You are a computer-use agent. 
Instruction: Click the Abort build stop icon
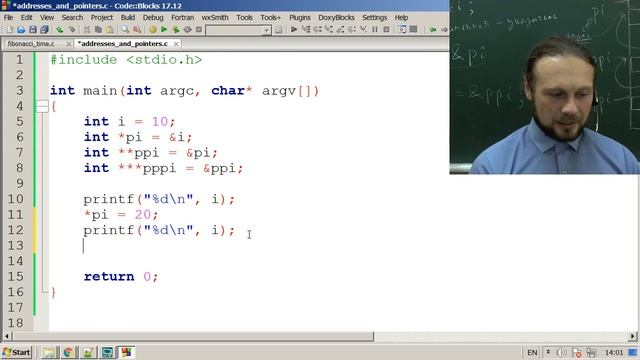pyautogui.click(x=199, y=29)
